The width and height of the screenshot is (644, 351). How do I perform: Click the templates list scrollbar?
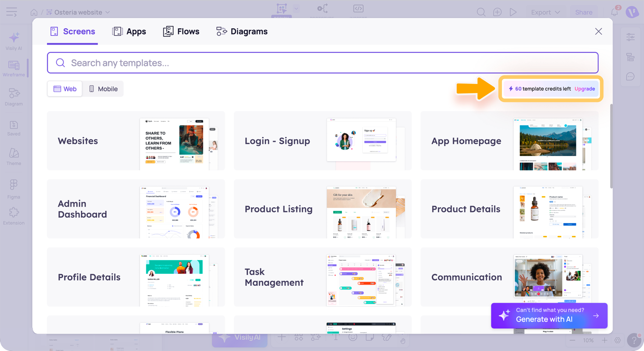611,146
